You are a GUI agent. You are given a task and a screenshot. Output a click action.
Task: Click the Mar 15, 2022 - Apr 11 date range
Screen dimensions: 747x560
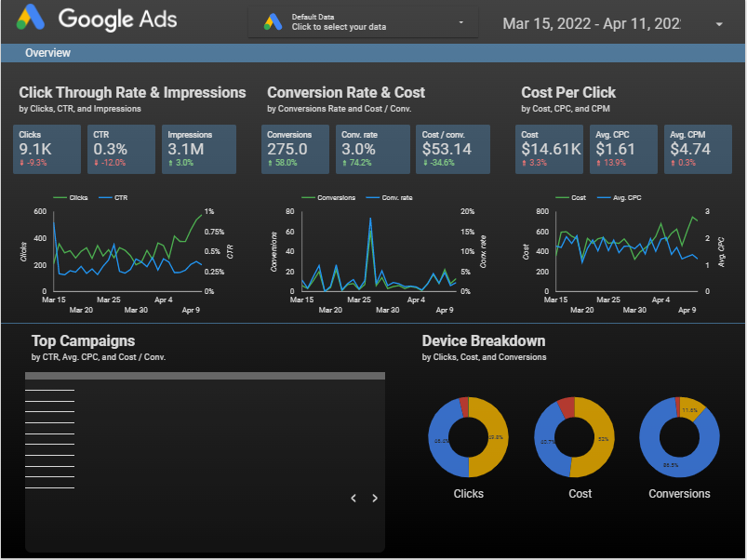592,23
